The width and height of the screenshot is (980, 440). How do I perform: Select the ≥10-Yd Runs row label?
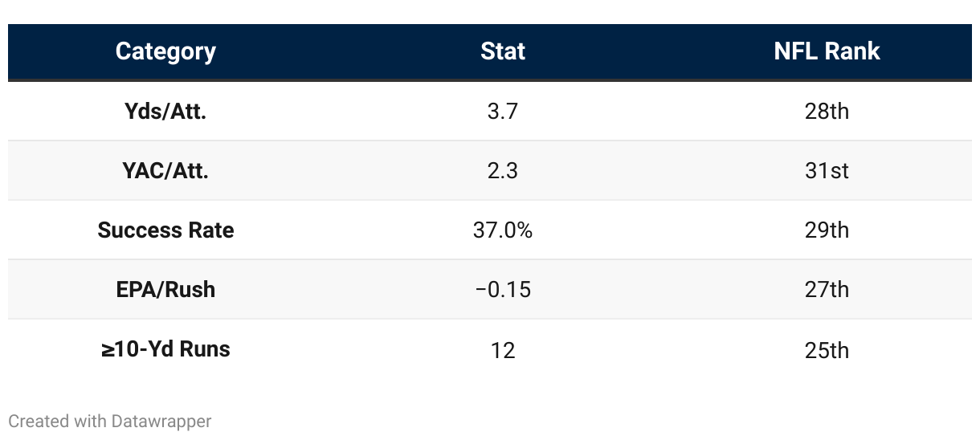165,349
